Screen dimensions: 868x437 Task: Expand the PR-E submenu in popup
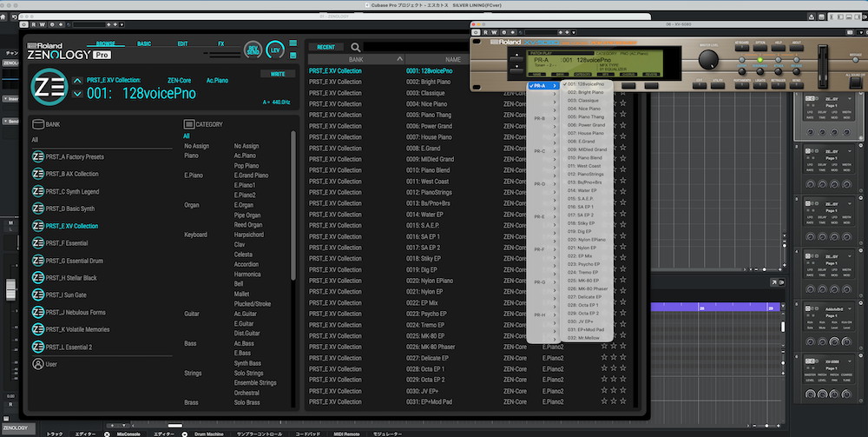542,216
